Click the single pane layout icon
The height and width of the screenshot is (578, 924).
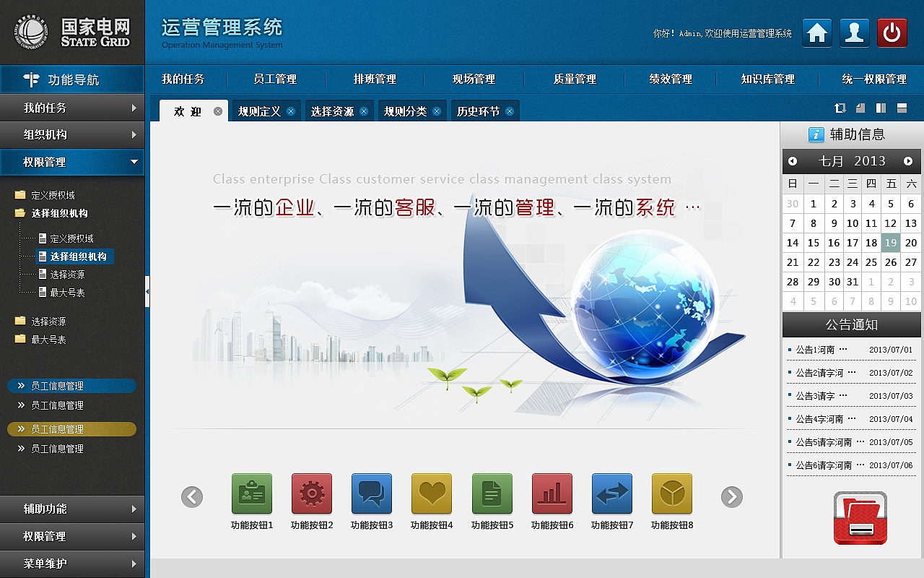click(860, 108)
